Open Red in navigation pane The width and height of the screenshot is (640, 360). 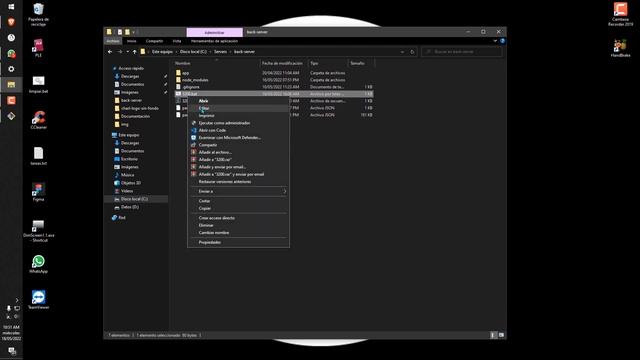121,218
